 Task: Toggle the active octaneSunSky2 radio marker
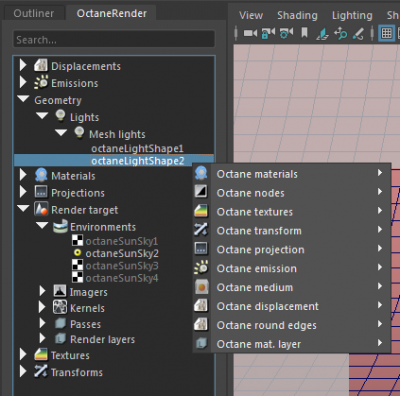click(77, 253)
